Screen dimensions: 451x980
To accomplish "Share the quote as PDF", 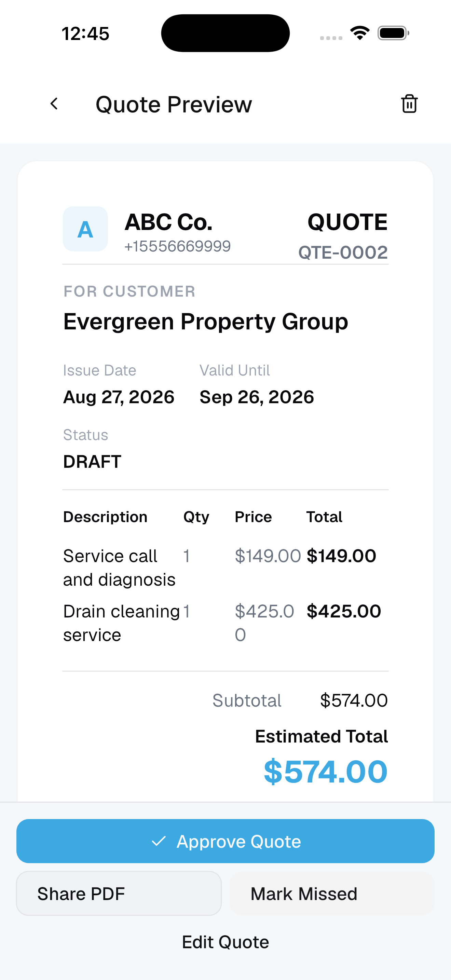I will [x=119, y=893].
